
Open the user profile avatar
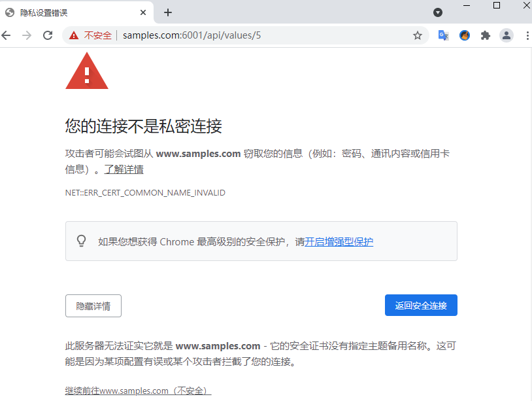click(507, 35)
